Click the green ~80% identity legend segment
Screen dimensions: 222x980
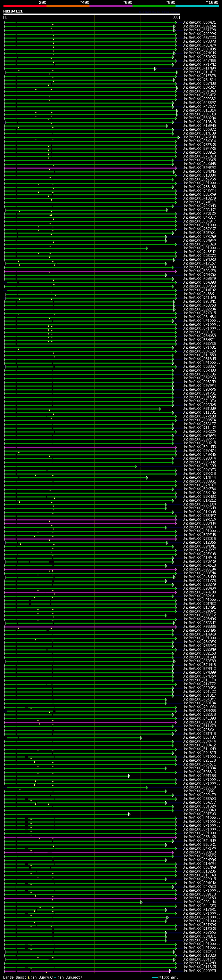(154, 6)
